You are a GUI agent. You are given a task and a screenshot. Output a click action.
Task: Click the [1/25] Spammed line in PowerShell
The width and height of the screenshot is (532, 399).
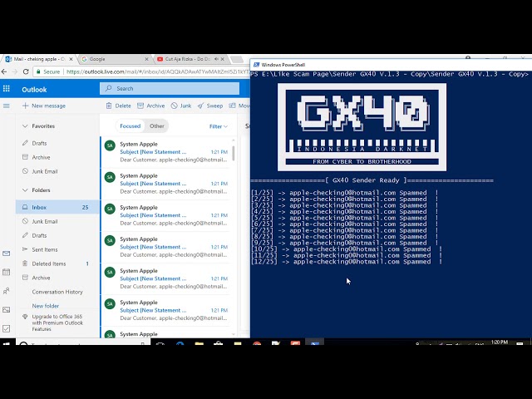click(x=344, y=193)
